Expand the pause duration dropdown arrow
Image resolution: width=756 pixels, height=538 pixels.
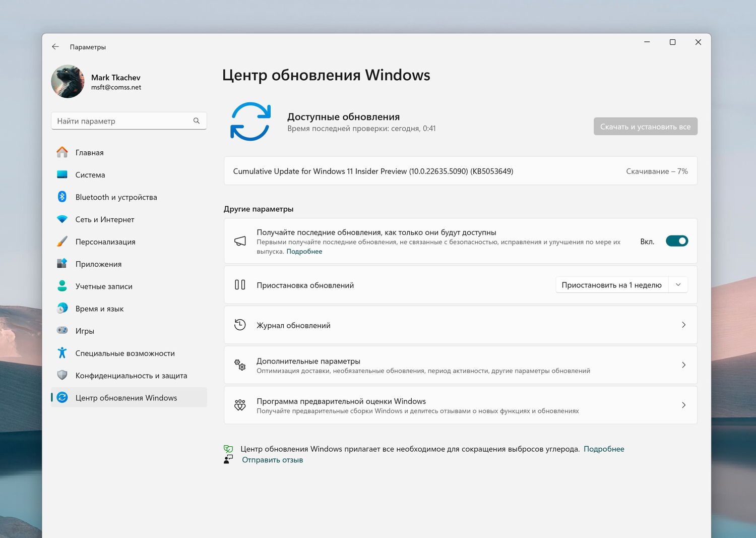678,285
